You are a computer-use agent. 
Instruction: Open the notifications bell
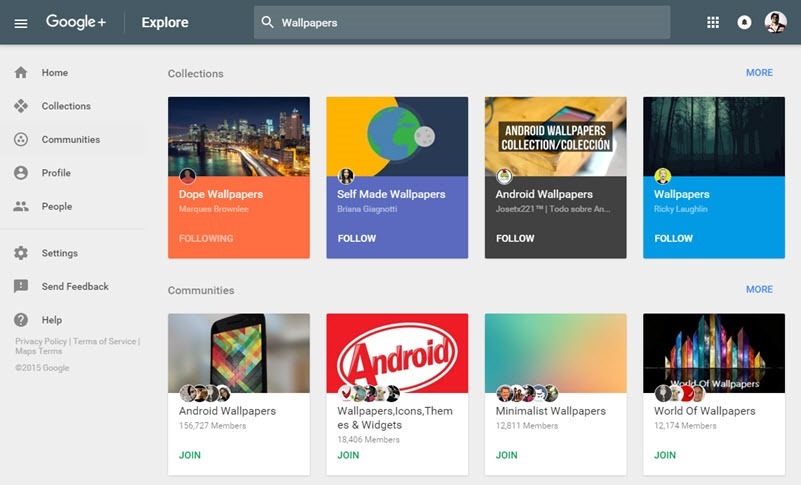(x=744, y=22)
